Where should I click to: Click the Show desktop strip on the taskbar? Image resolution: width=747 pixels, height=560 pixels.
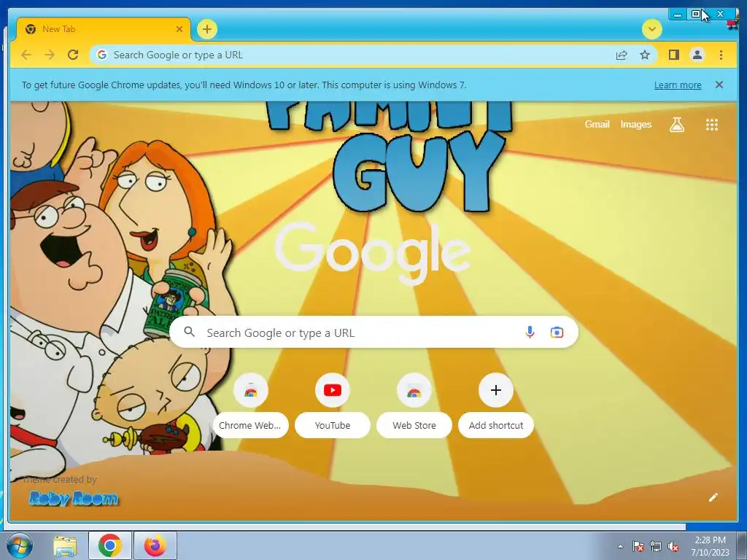pyautogui.click(x=742, y=545)
